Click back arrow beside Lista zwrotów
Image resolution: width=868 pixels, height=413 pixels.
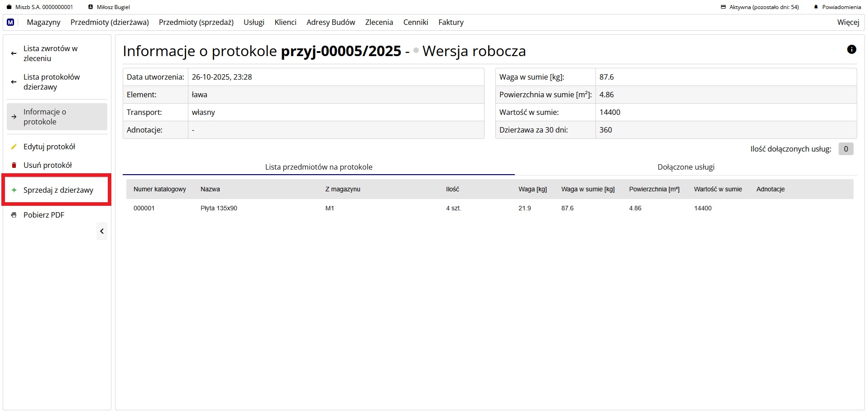coord(14,53)
